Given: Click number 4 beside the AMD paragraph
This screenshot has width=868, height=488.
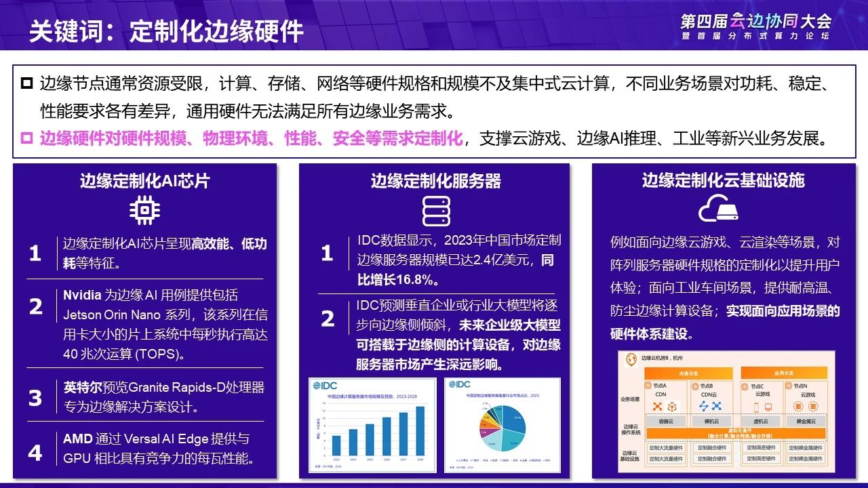Looking at the screenshot, I should (35, 452).
